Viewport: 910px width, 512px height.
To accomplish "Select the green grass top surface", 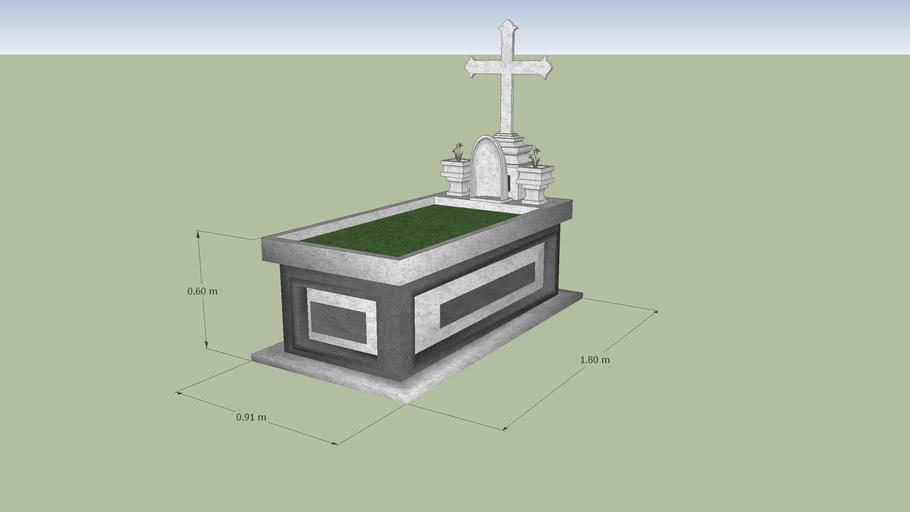I will (x=409, y=230).
